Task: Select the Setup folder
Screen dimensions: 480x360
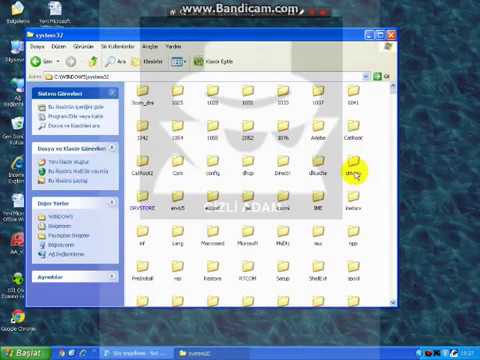Action: pos(283,271)
